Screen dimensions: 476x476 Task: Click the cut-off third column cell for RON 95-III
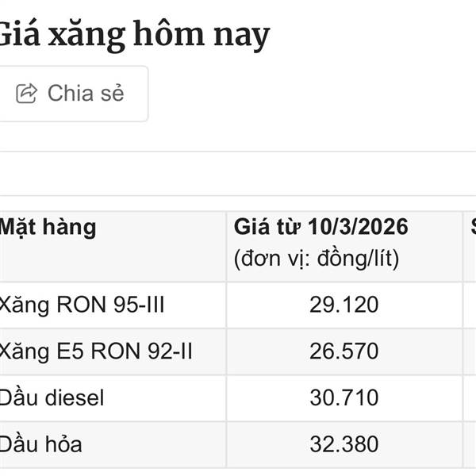pos(470,305)
